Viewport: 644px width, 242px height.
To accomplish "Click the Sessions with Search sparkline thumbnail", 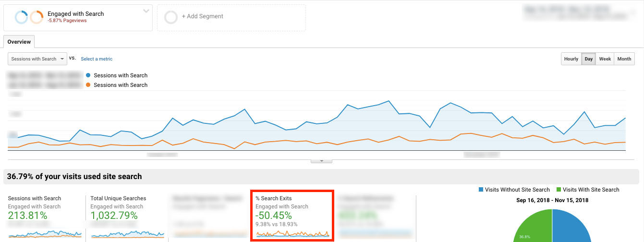I will [45, 234].
